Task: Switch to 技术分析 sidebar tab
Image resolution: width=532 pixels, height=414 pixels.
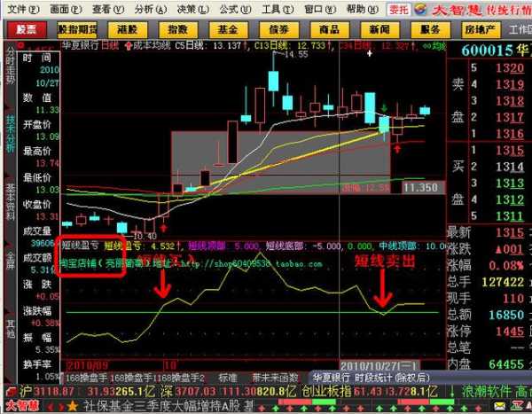Action: [x=11, y=133]
